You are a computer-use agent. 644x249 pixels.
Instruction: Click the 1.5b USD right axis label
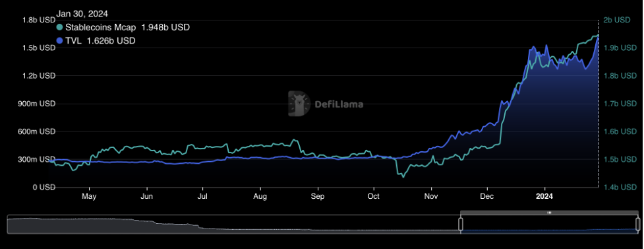620,159
